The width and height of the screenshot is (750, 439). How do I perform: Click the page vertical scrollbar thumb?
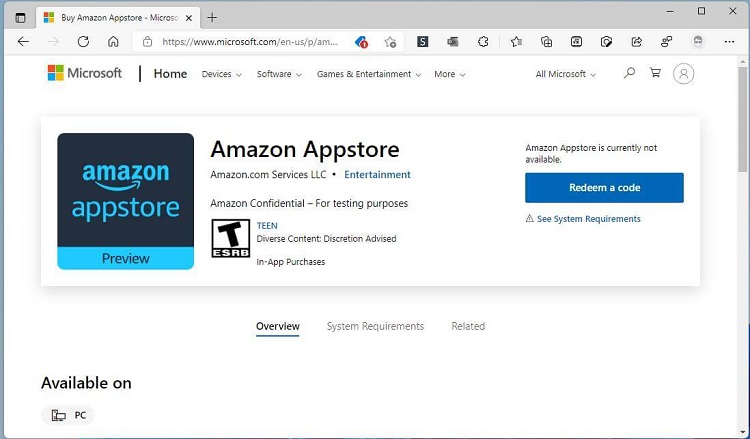point(742,120)
